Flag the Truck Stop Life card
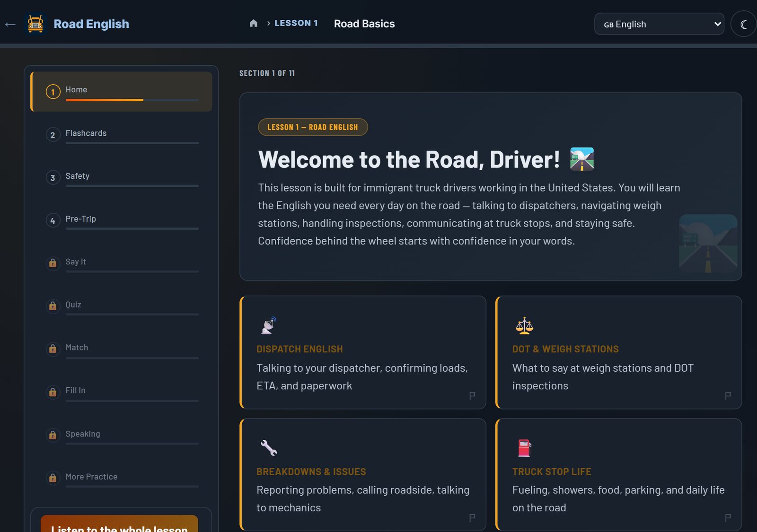Screen dimensions: 757x532 [x=728, y=518]
